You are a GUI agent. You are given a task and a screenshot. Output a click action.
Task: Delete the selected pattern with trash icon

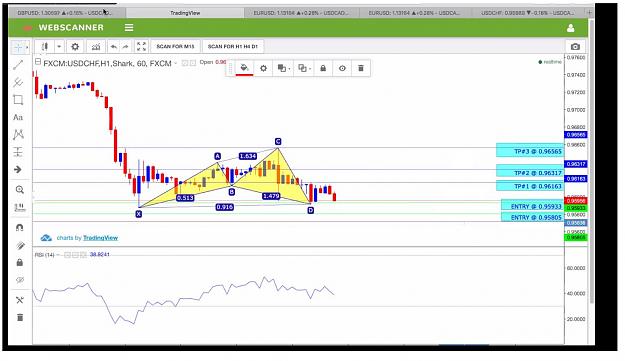point(361,69)
